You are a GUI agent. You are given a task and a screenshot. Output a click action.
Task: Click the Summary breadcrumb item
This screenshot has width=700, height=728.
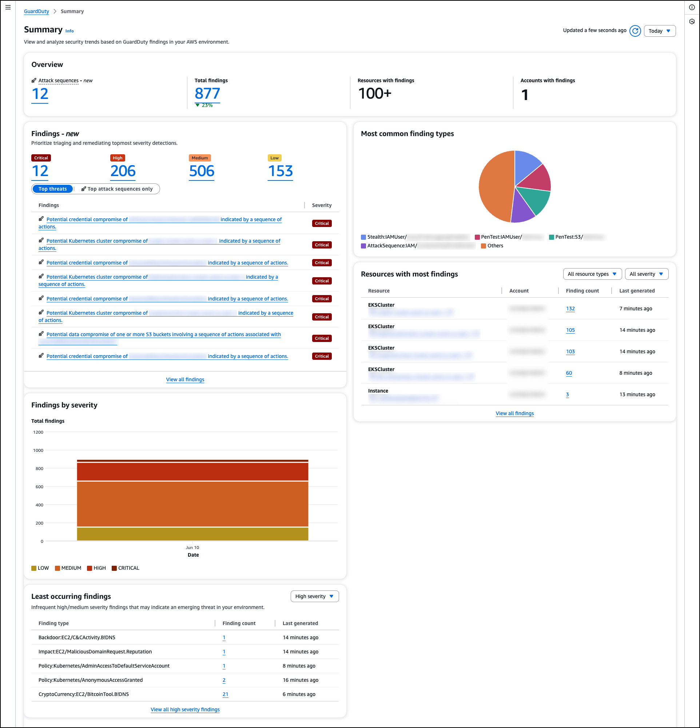coord(72,11)
